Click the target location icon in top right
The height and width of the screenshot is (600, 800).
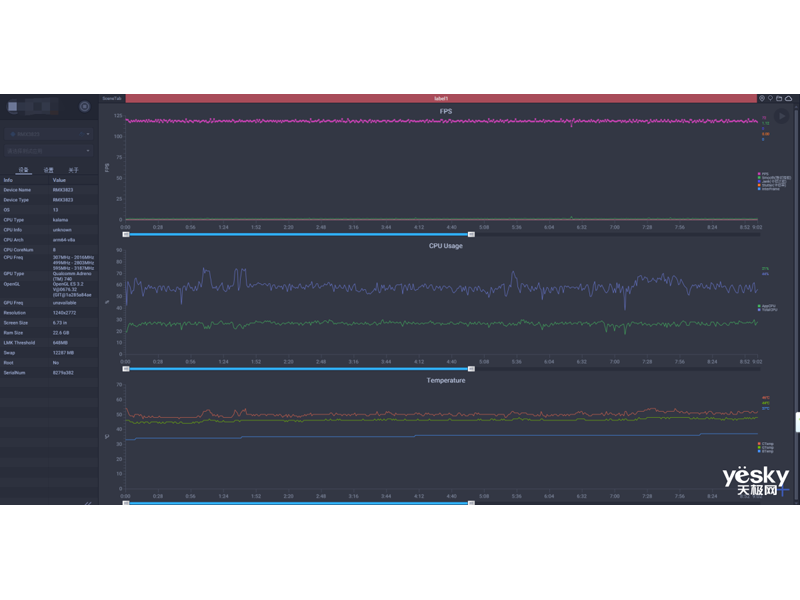click(762, 98)
